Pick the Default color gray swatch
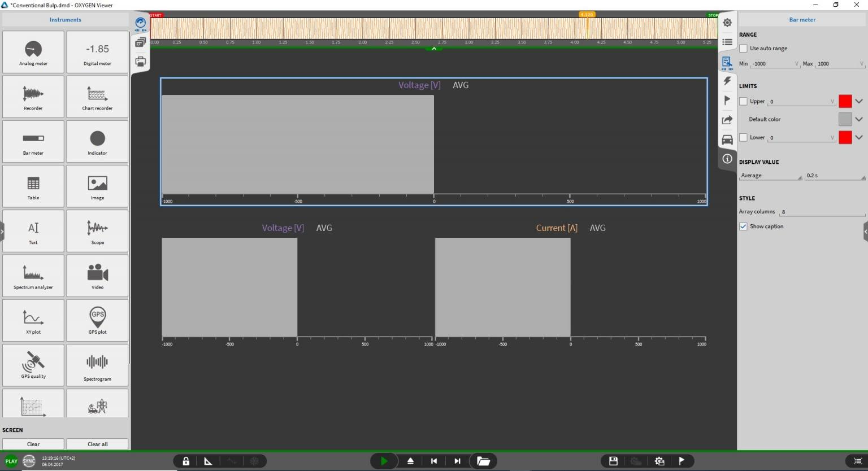 (x=845, y=119)
